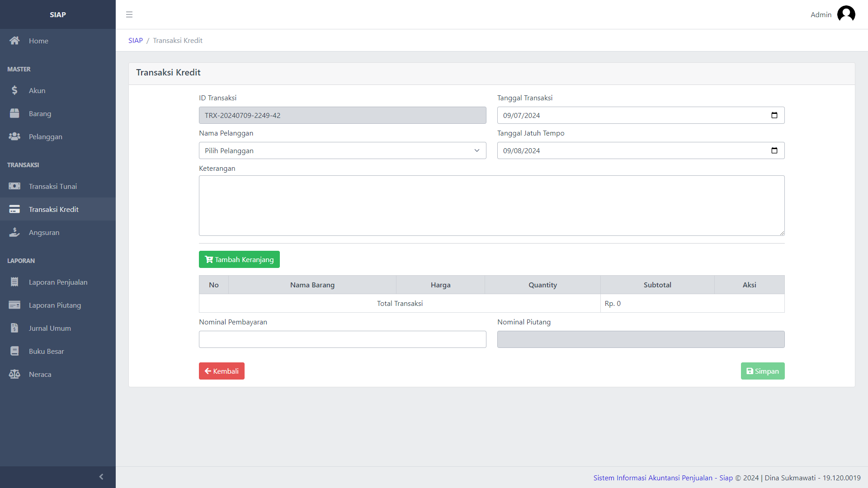This screenshot has height=488, width=868.
Task: Click the Admin user avatar icon
Action: 846,14
